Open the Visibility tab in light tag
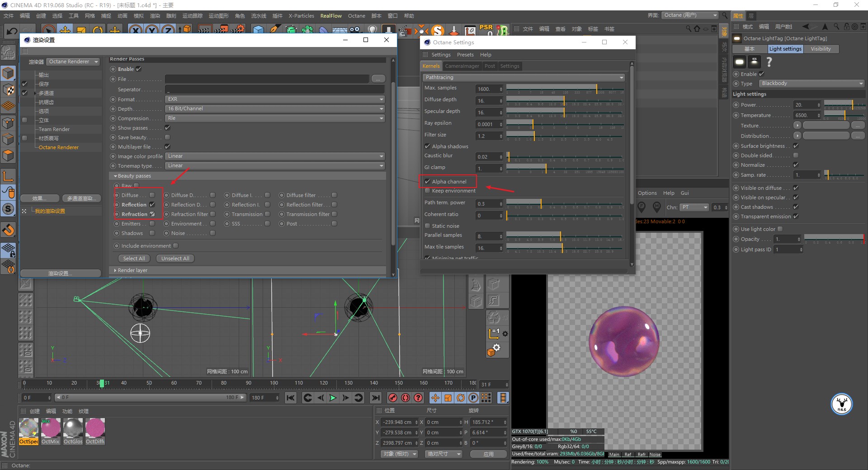This screenshot has width=868, height=470. tap(821, 49)
